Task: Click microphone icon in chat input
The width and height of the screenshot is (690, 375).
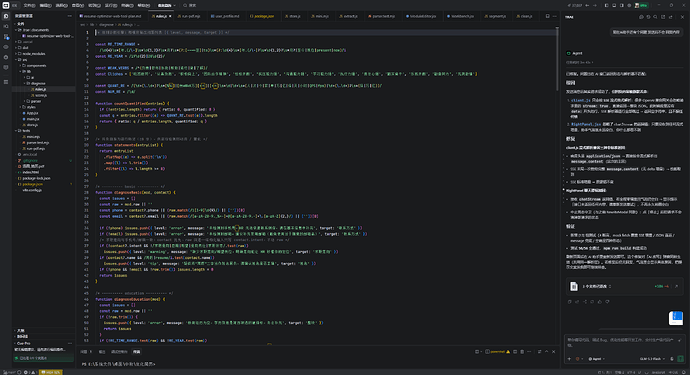Action: pos(672,359)
